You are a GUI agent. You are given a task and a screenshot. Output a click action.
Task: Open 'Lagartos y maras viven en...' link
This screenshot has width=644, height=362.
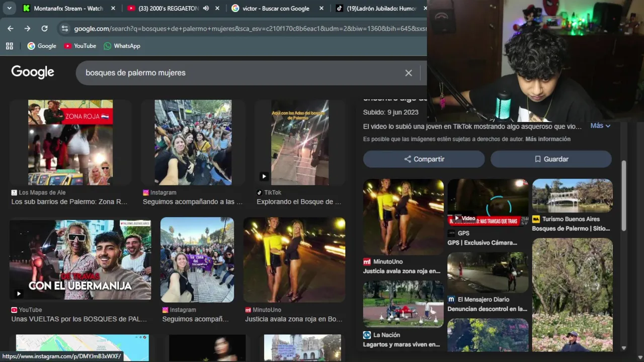[401, 344]
